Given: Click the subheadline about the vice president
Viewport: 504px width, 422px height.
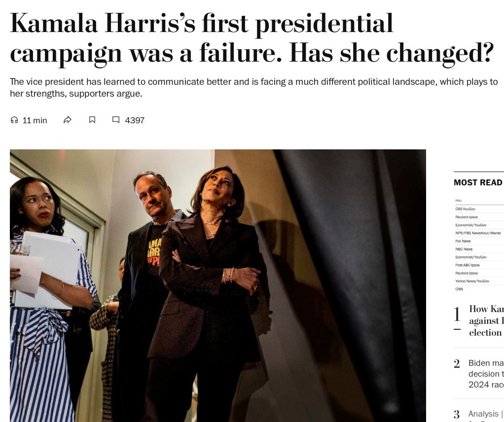Looking at the screenshot, I should click(x=253, y=87).
